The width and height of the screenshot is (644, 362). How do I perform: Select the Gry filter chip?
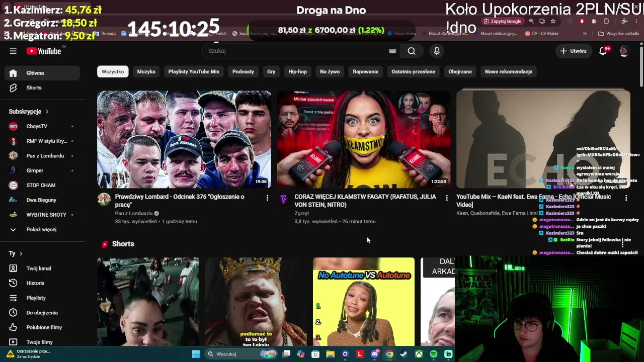point(271,71)
